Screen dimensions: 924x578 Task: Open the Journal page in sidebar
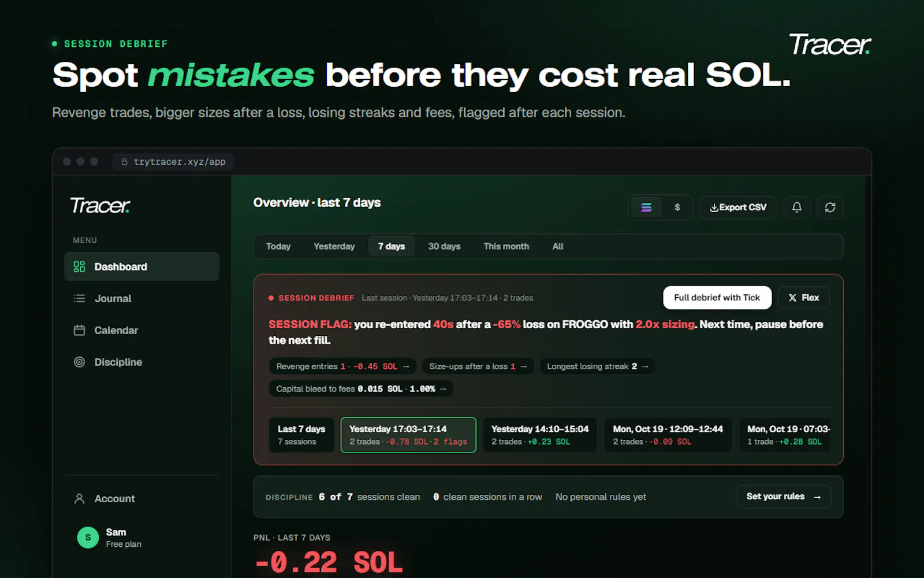[x=141, y=298]
